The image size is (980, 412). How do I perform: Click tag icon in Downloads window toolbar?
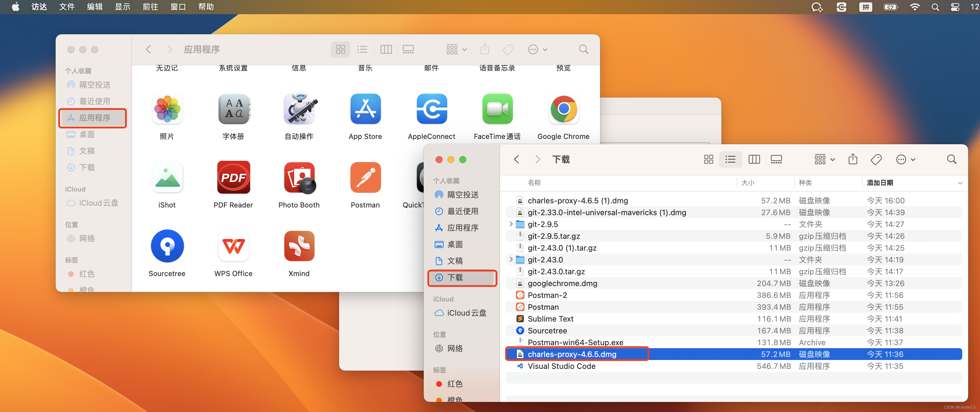pos(876,159)
